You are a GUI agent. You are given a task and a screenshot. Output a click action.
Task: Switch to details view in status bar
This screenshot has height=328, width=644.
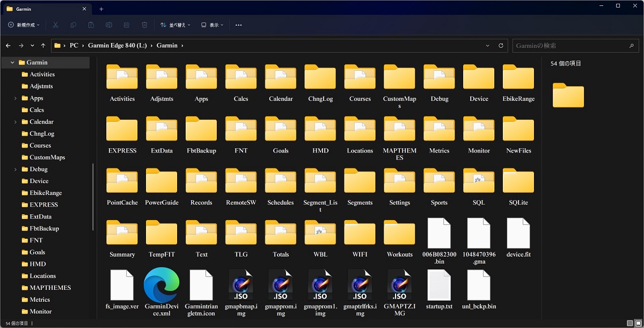pos(629,323)
